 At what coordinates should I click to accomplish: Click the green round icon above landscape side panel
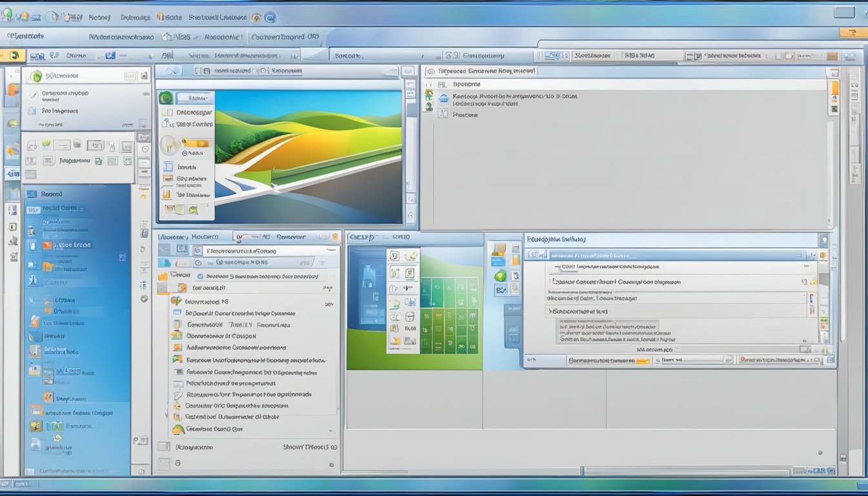(166, 98)
